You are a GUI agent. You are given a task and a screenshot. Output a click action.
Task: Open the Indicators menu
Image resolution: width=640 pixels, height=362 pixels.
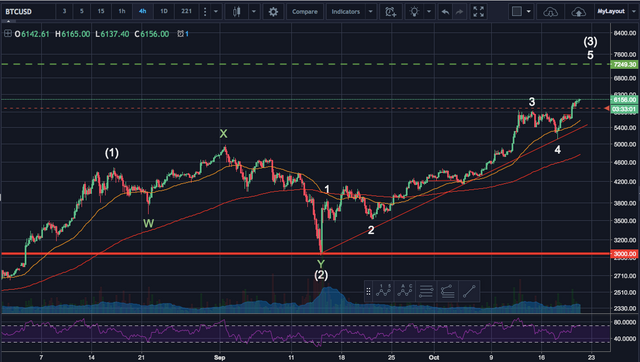coord(345,12)
